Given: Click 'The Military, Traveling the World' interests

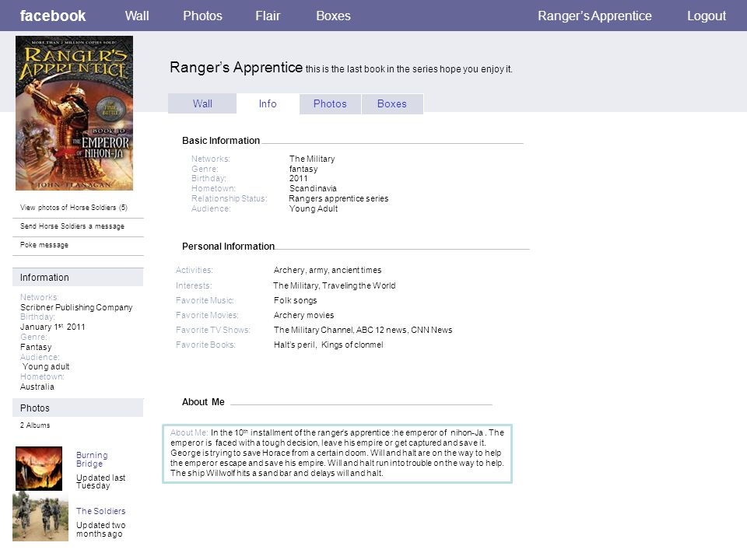Looking at the screenshot, I should tap(335, 285).
